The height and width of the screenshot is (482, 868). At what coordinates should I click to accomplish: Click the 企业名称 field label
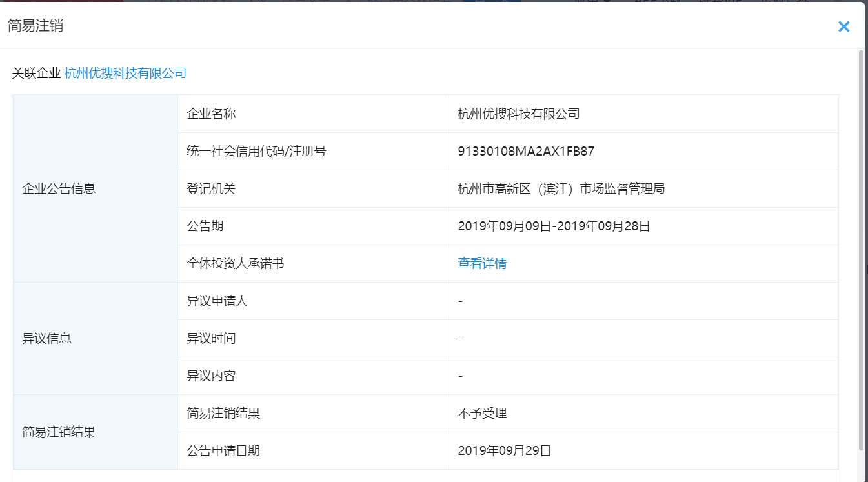[211, 114]
